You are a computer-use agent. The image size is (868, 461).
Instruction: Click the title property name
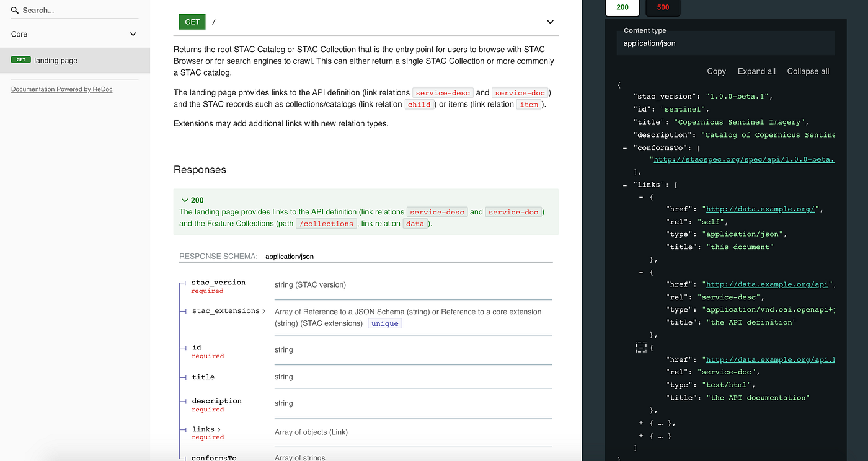[x=203, y=377]
